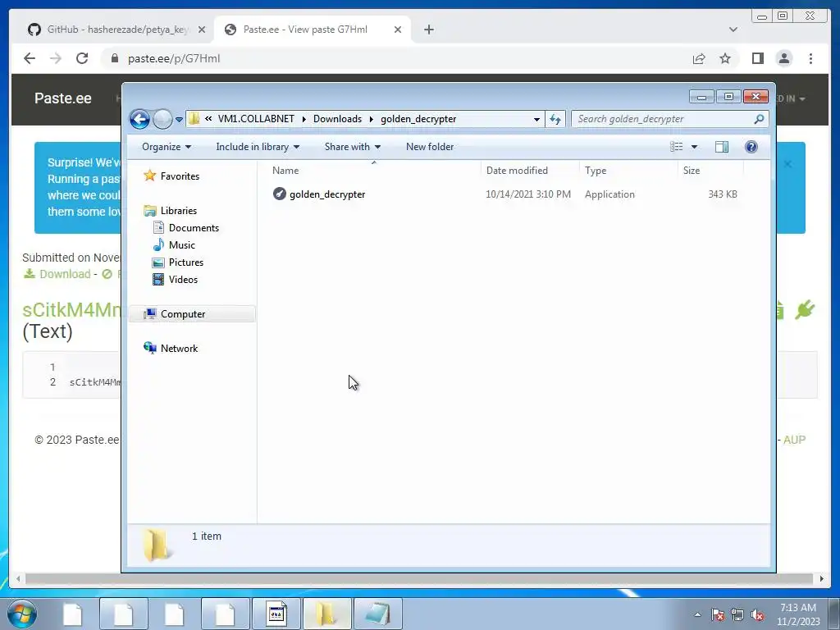Click the Action Center flag tray icon

pos(718,614)
